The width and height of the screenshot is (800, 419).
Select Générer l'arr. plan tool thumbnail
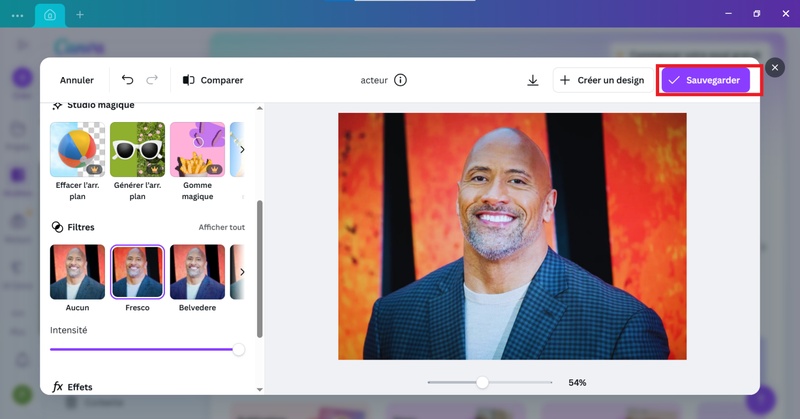(x=137, y=150)
